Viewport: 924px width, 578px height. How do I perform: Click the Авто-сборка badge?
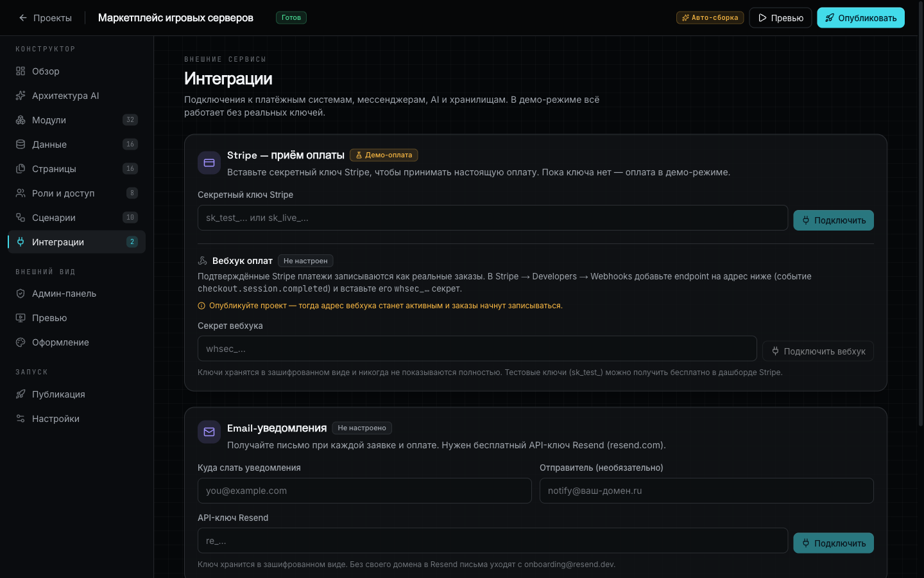pyautogui.click(x=710, y=18)
